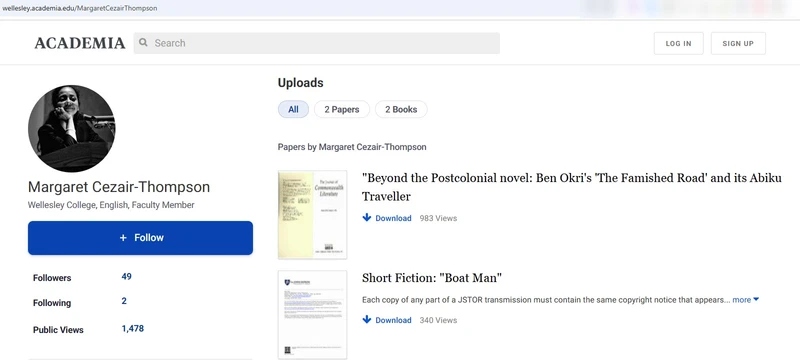The height and width of the screenshot is (360, 800).
Task: Click the Followers label
Action: pos(52,278)
